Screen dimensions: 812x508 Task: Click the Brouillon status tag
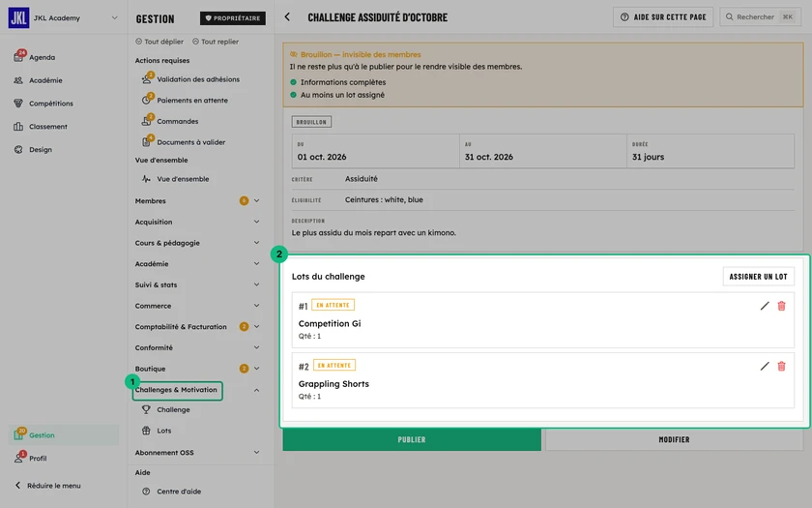(311, 122)
